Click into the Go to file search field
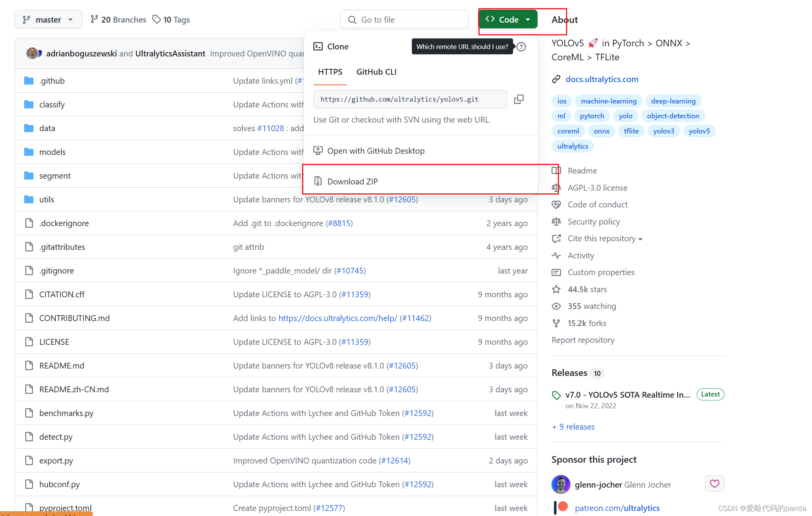The width and height of the screenshot is (812, 516). coord(405,19)
